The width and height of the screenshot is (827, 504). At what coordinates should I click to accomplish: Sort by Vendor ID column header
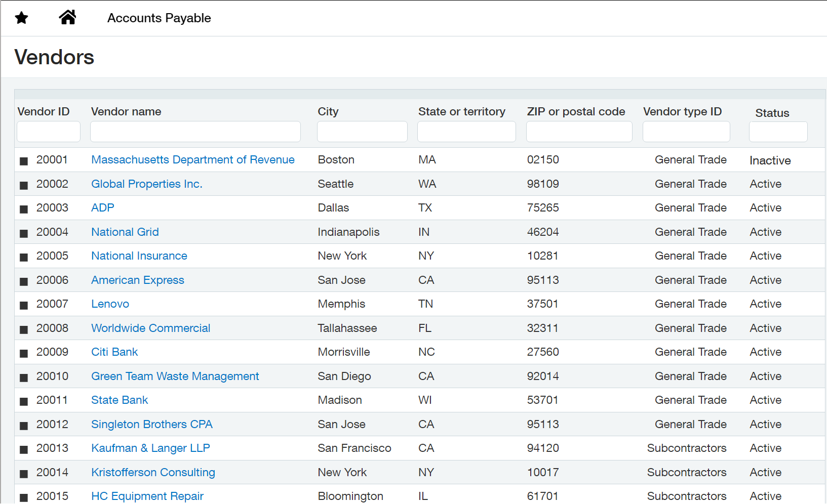[44, 111]
